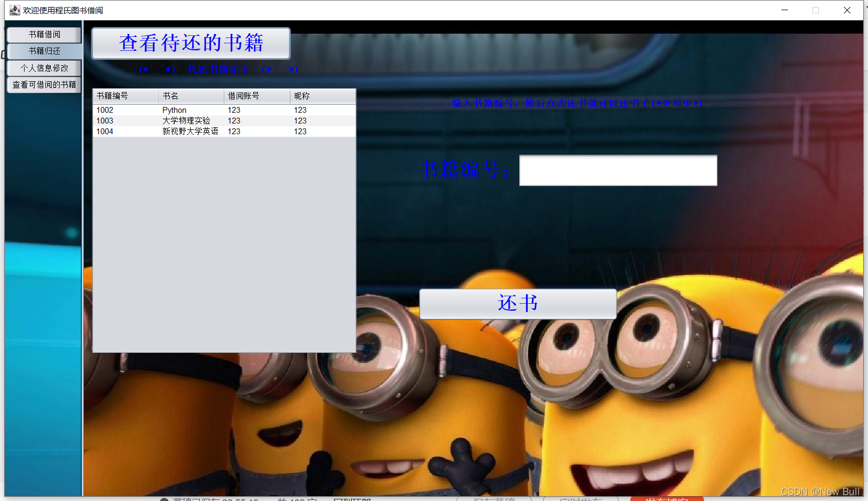Click the 借阅账号 column header
This screenshot has width=868, height=501.
pyautogui.click(x=257, y=96)
